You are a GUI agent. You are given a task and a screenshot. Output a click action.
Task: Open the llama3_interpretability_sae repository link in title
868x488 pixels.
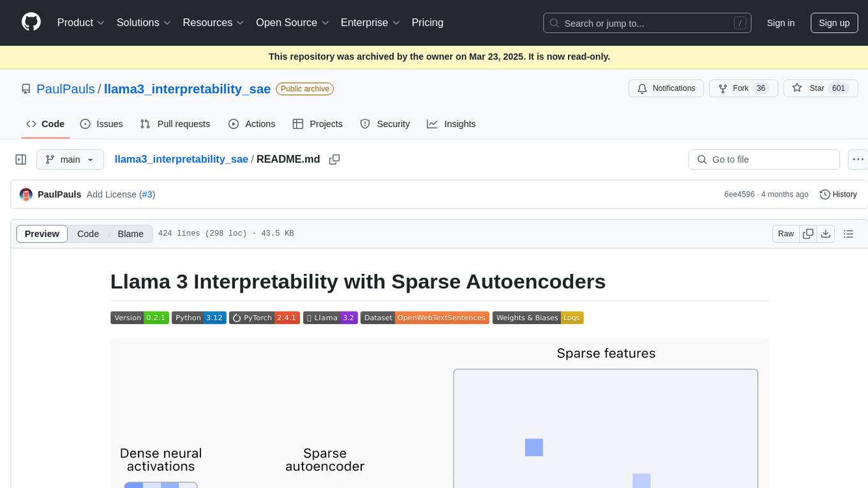pyautogui.click(x=187, y=89)
